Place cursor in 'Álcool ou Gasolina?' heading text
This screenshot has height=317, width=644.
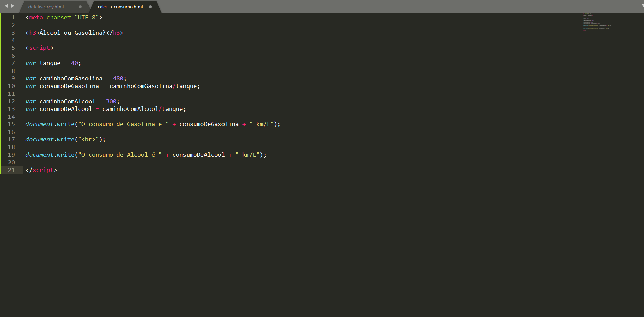[73, 33]
